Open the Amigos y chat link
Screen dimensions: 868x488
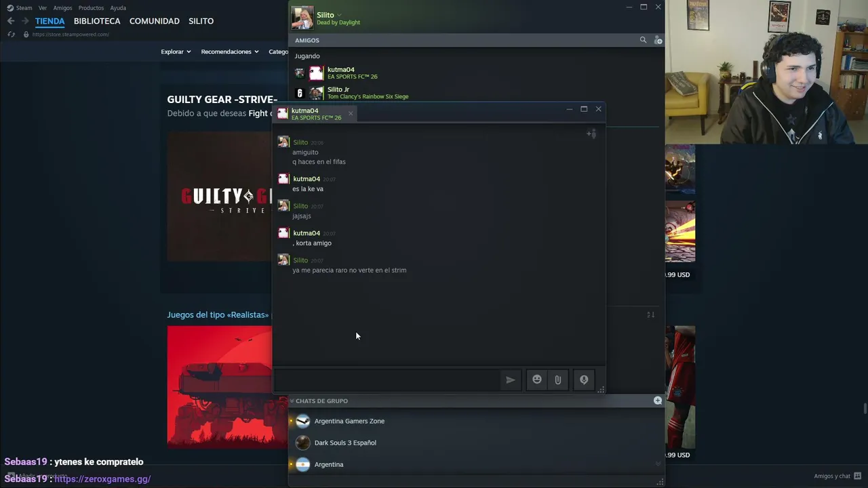pyautogui.click(x=832, y=476)
